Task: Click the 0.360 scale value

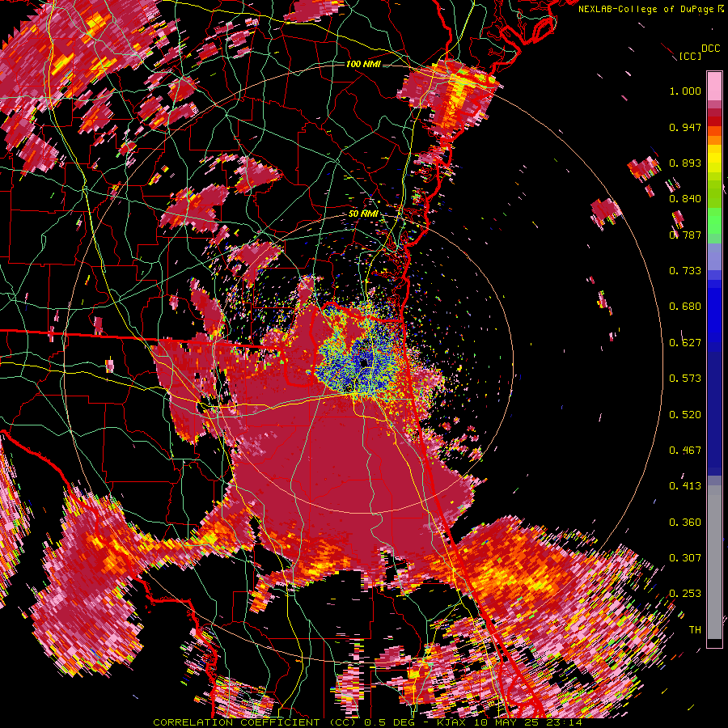Action: [685, 523]
